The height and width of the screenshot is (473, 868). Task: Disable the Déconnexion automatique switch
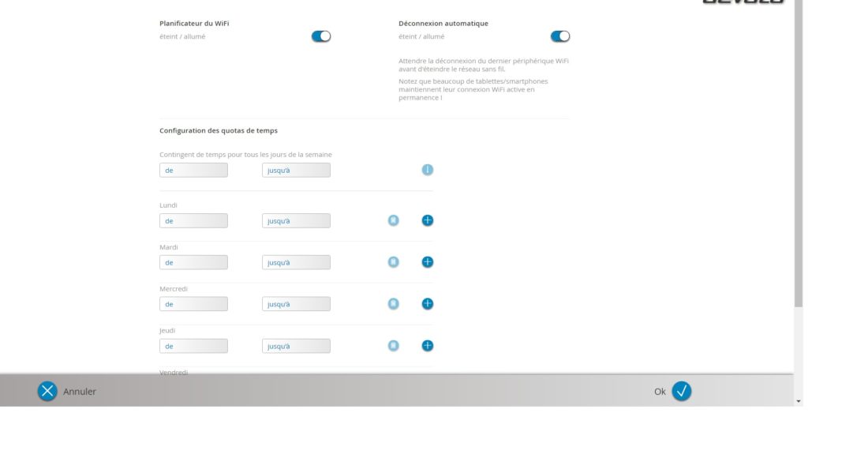click(560, 36)
